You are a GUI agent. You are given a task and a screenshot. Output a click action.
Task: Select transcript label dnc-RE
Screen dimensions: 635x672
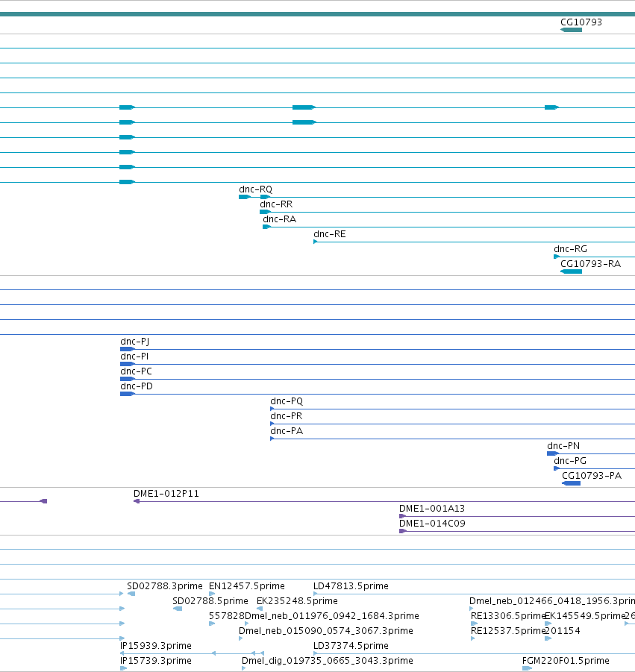(x=330, y=234)
